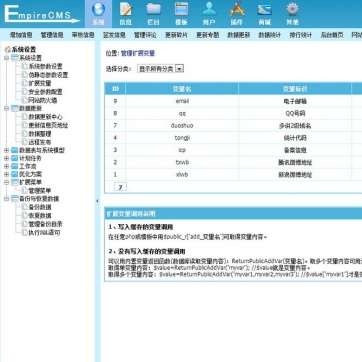The height and width of the screenshot is (362, 362).
Task: Expand the 工作流 tree group
Action: (6, 166)
